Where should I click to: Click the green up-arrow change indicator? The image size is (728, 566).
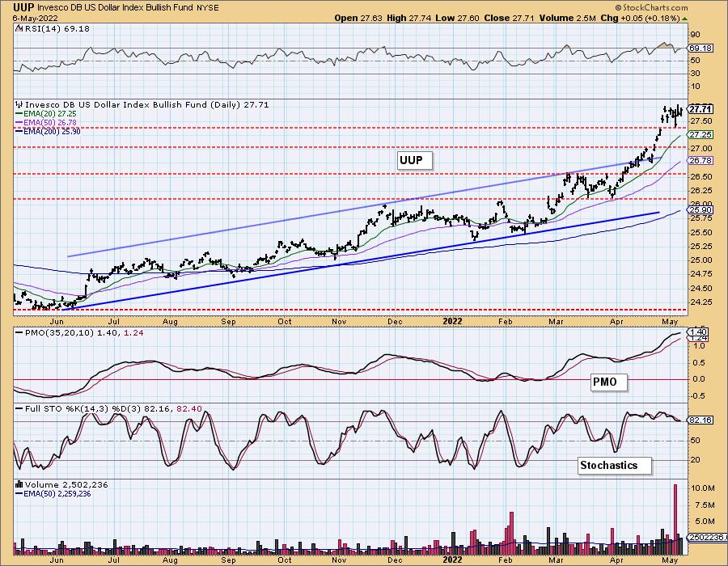pos(685,19)
